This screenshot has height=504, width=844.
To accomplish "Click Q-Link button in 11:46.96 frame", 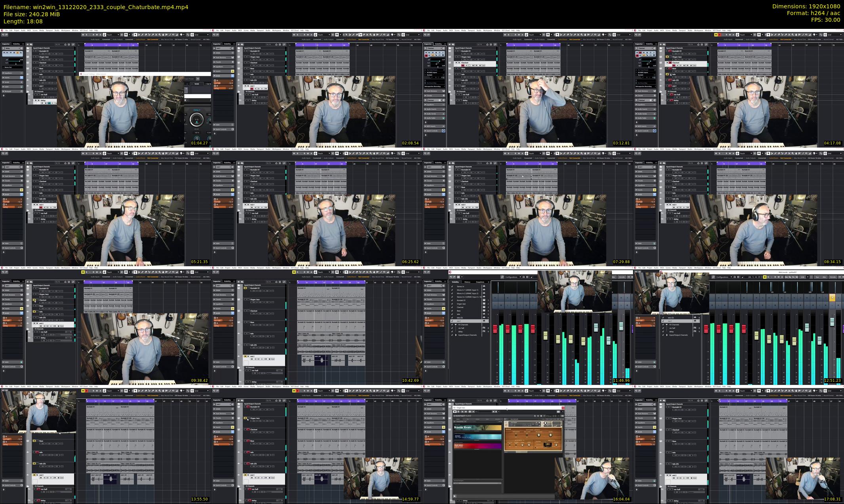I will [x=622, y=277].
